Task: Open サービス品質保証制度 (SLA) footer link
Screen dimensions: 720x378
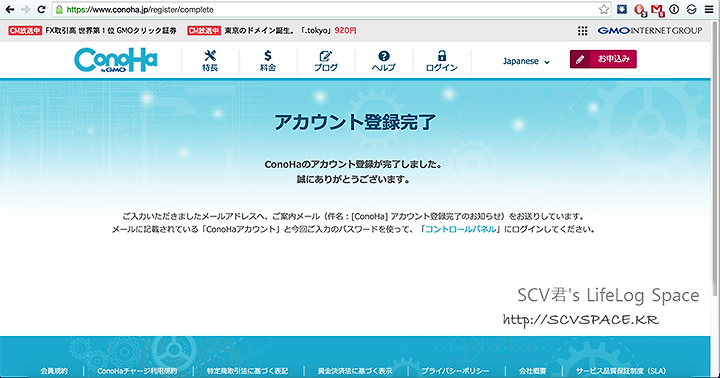Action: coord(621,371)
